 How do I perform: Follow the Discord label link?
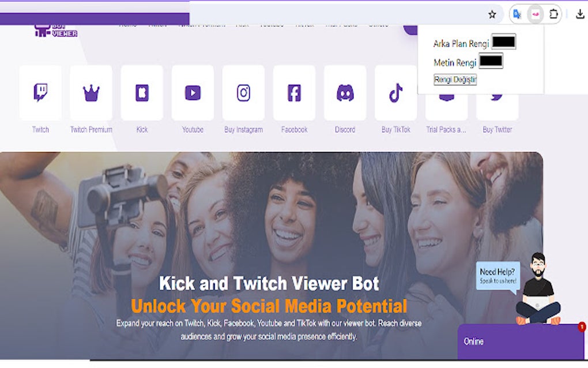[345, 129]
